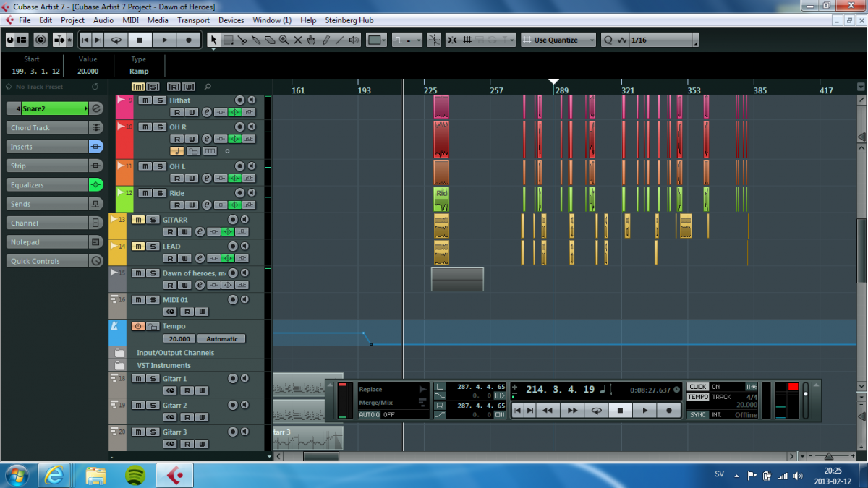Open the File menu
This screenshot has width=868, height=488.
25,20
